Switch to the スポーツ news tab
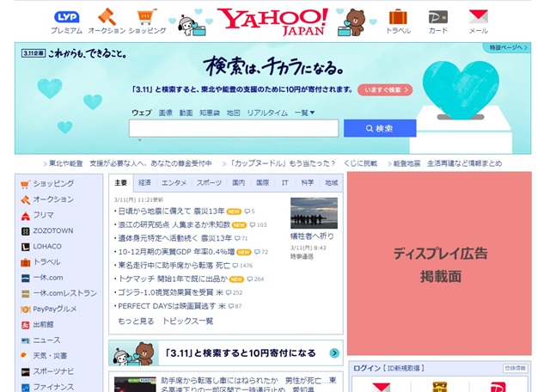The image size is (550, 392). (209, 183)
